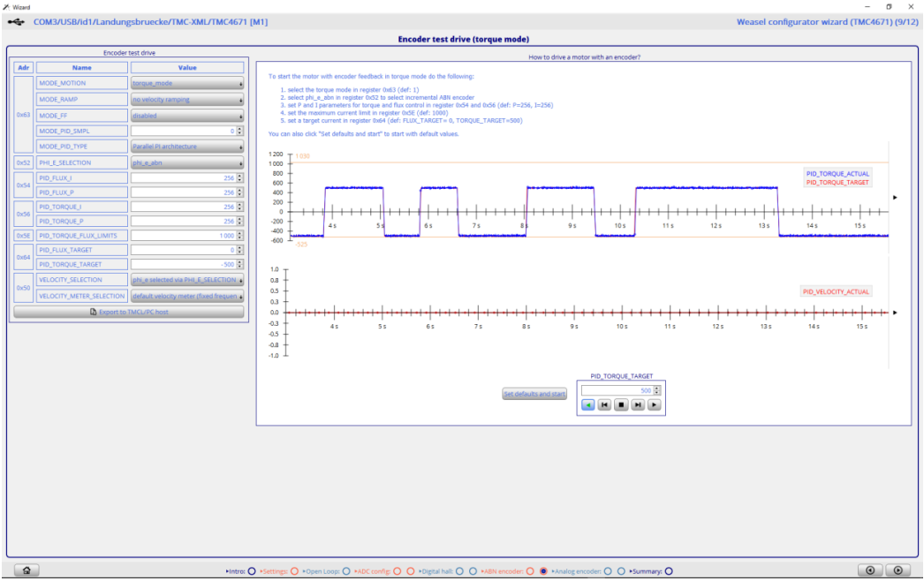Click the 0x52 address cell

24,162
